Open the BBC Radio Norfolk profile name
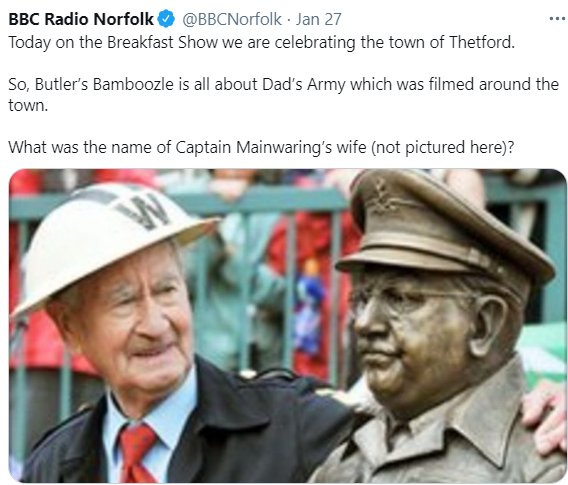The height and width of the screenshot is (485, 568). point(81,19)
